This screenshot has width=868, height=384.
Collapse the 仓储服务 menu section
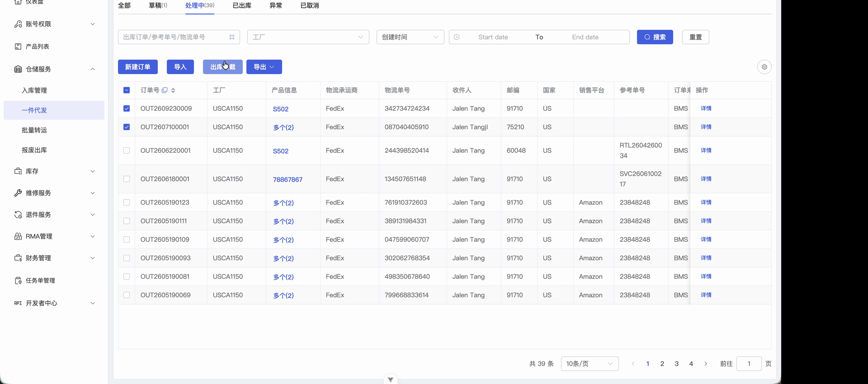(93, 69)
